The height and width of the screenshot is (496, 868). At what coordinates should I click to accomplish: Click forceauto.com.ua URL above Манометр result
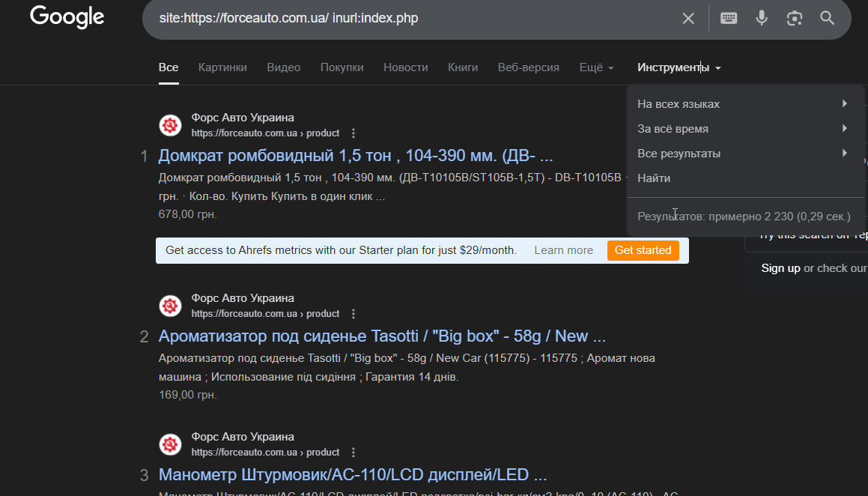pyautogui.click(x=265, y=453)
